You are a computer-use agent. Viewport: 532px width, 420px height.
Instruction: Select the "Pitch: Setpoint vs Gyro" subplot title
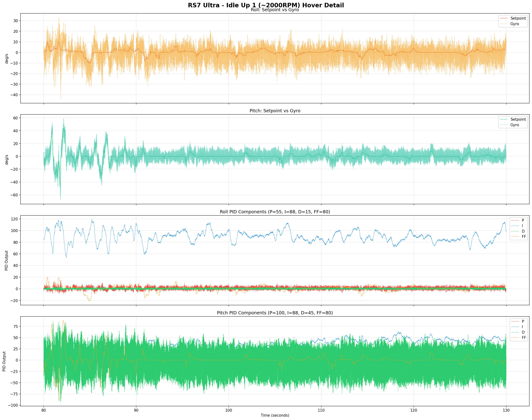point(275,111)
